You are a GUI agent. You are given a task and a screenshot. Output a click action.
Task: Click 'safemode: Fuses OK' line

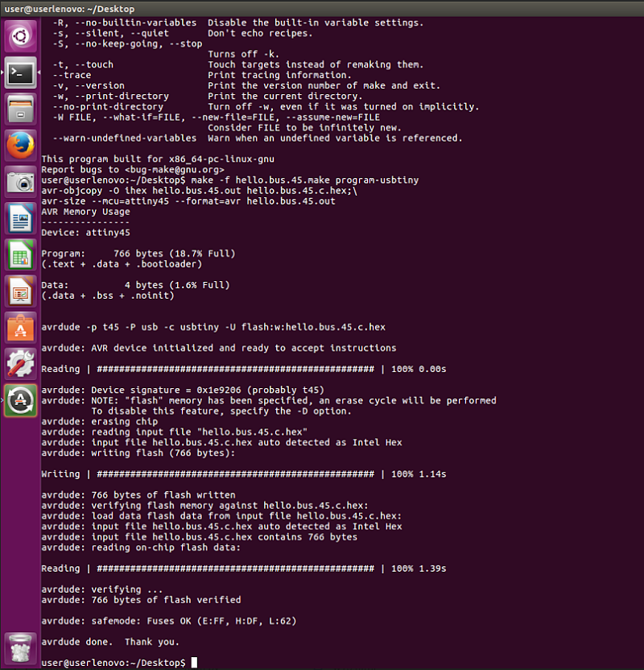pos(169,621)
